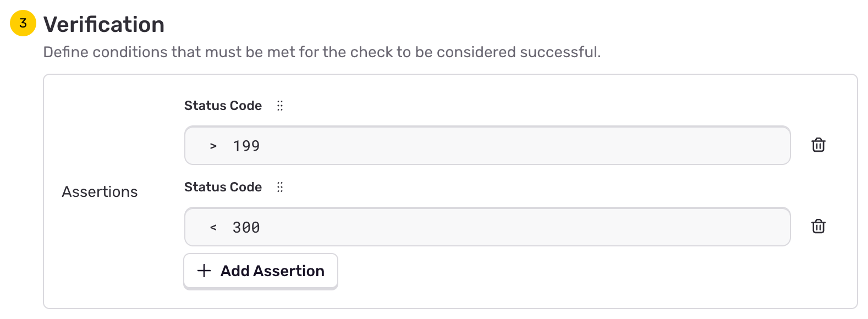Click the Assertions row label
The height and width of the screenshot is (319, 868).
click(x=100, y=191)
